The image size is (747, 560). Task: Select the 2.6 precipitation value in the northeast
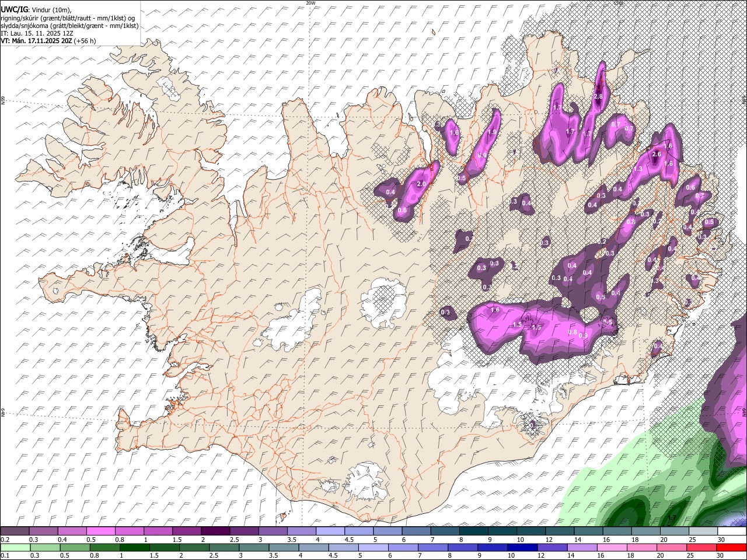656,154
